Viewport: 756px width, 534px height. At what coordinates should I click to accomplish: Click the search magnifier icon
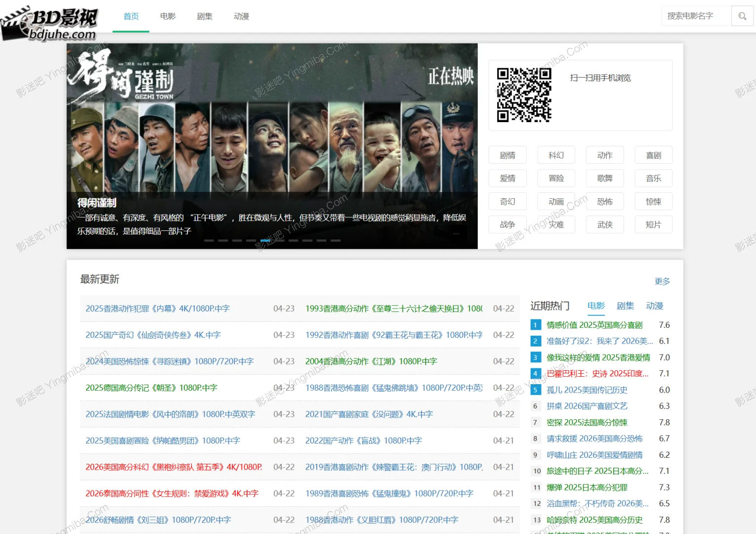pyautogui.click(x=742, y=16)
